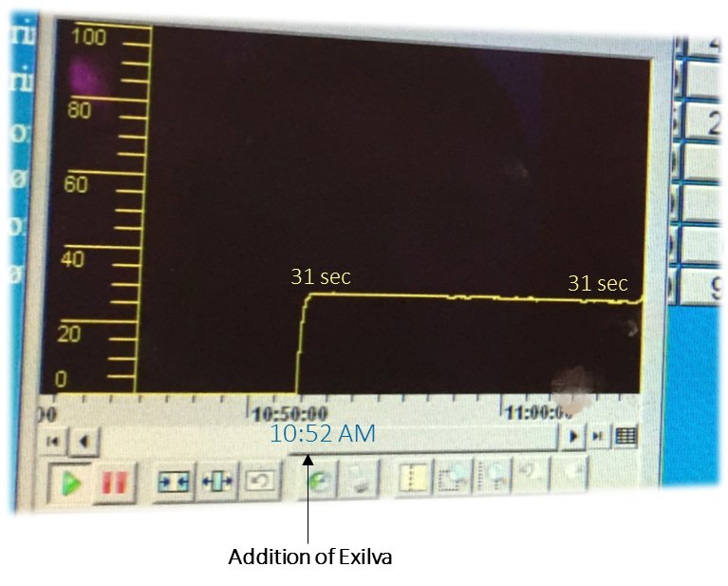Click the expand time axis icon
This screenshot has width=728, height=586.
217,481
